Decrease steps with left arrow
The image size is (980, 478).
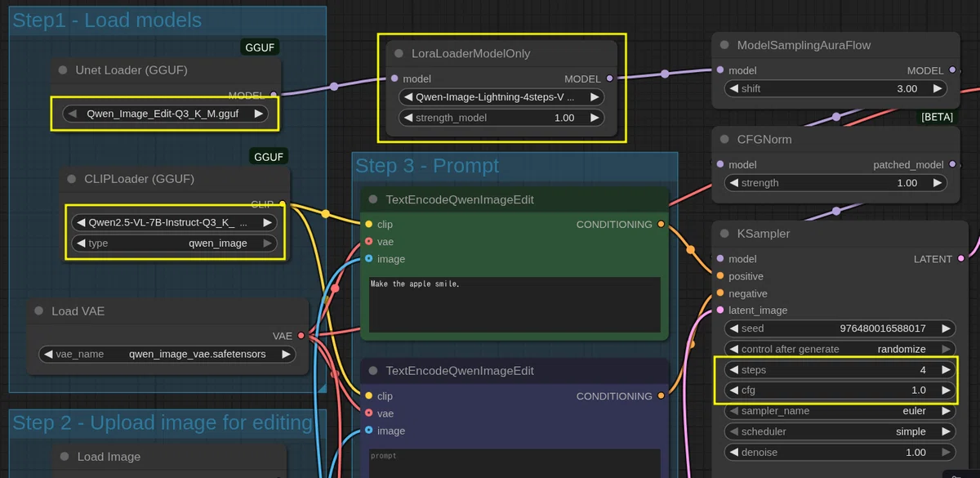point(733,370)
